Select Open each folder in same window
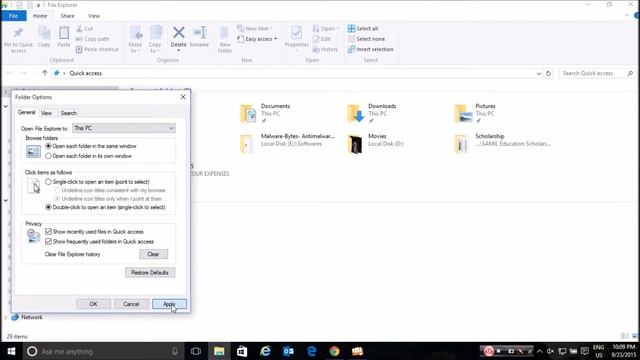Screen dimensions: 640x360 click(49, 146)
